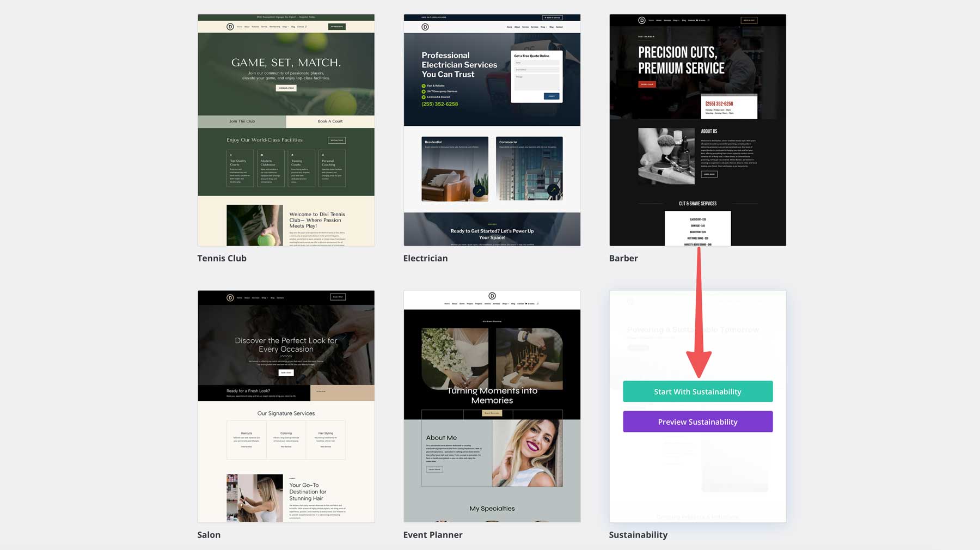
Task: Click the Divi logo in the Tennis Club header
Action: [230, 26]
